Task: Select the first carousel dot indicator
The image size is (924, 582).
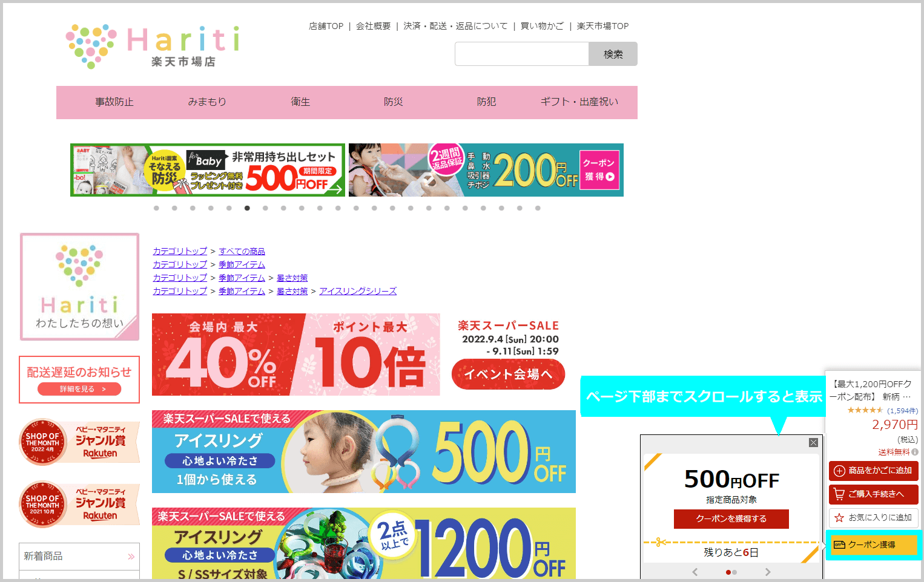Action: [156, 208]
